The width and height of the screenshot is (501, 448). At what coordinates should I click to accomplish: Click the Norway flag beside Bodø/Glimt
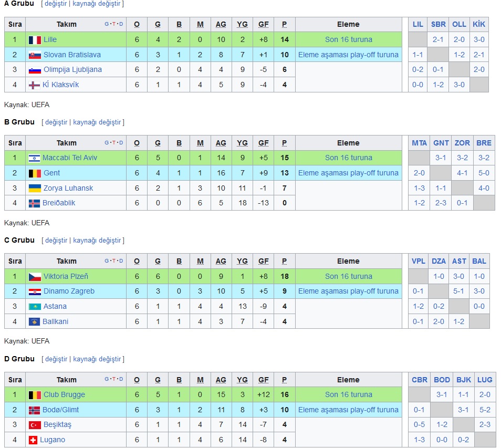click(34, 410)
